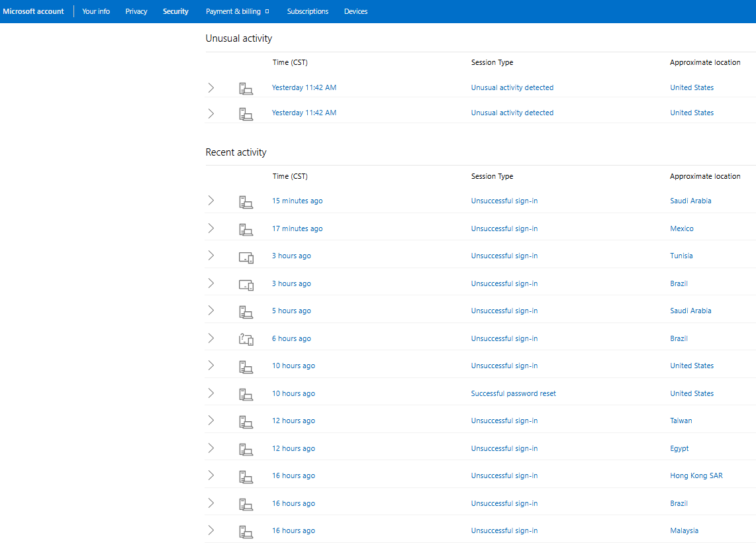Viewport: 756px width, 543px height.
Task: Click the 15 minutes ago time link
Action: (x=297, y=201)
